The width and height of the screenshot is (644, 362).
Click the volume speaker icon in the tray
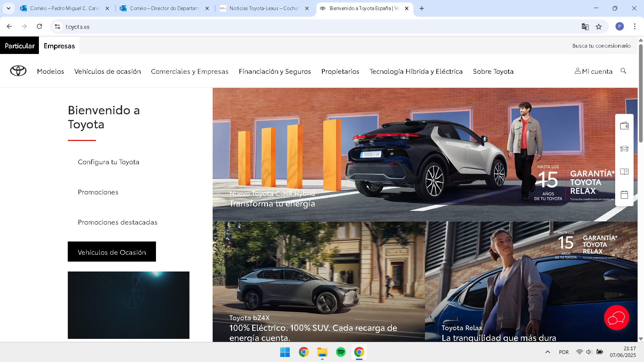tap(589, 352)
